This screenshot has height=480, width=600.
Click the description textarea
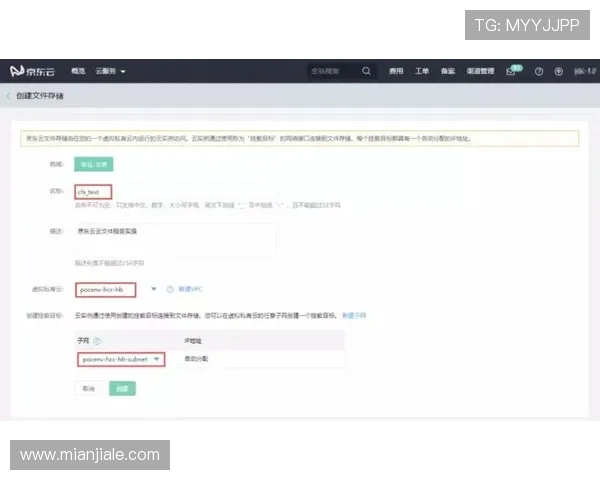point(176,239)
